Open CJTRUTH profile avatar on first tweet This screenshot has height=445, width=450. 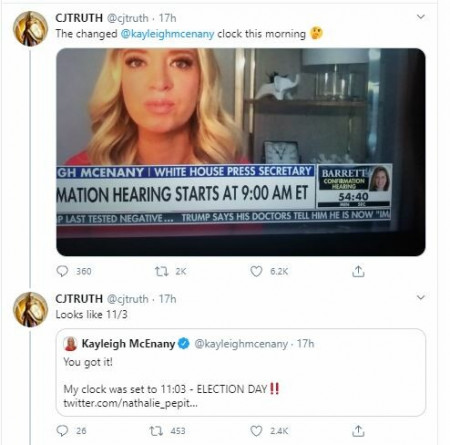[x=30, y=28]
